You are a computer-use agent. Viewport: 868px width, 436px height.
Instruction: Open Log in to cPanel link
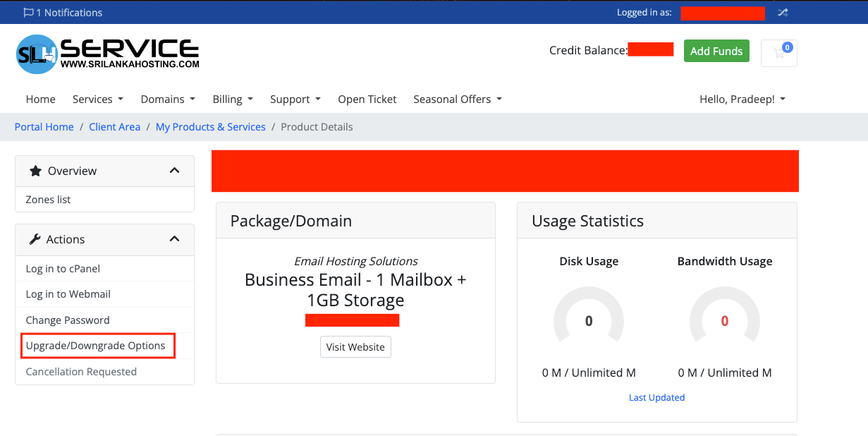tap(63, 269)
